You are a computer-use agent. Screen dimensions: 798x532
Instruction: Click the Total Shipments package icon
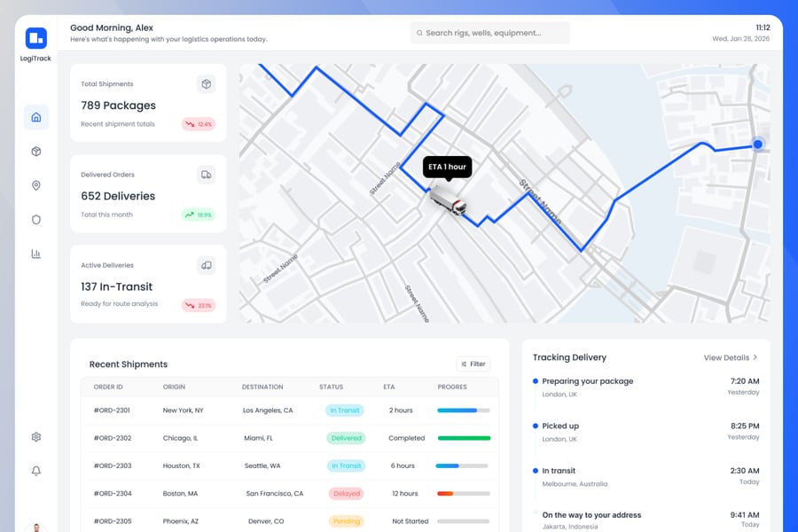pyautogui.click(x=206, y=84)
